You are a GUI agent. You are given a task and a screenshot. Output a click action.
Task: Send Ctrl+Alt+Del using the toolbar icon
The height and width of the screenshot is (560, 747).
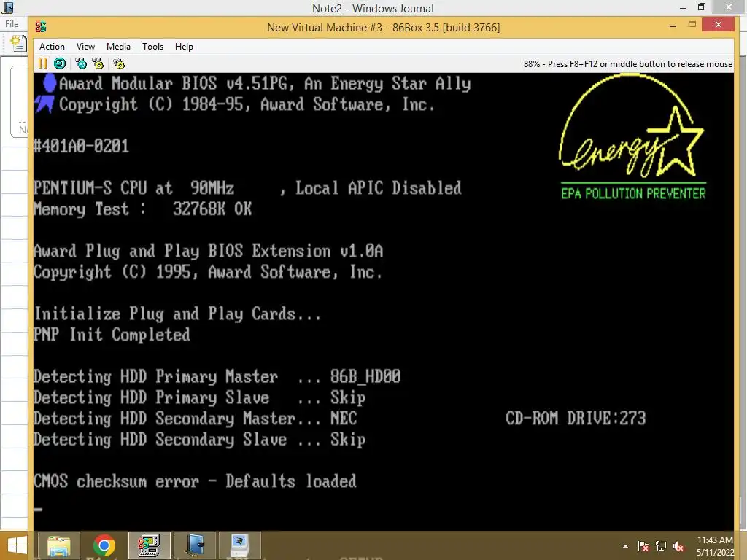coord(81,63)
